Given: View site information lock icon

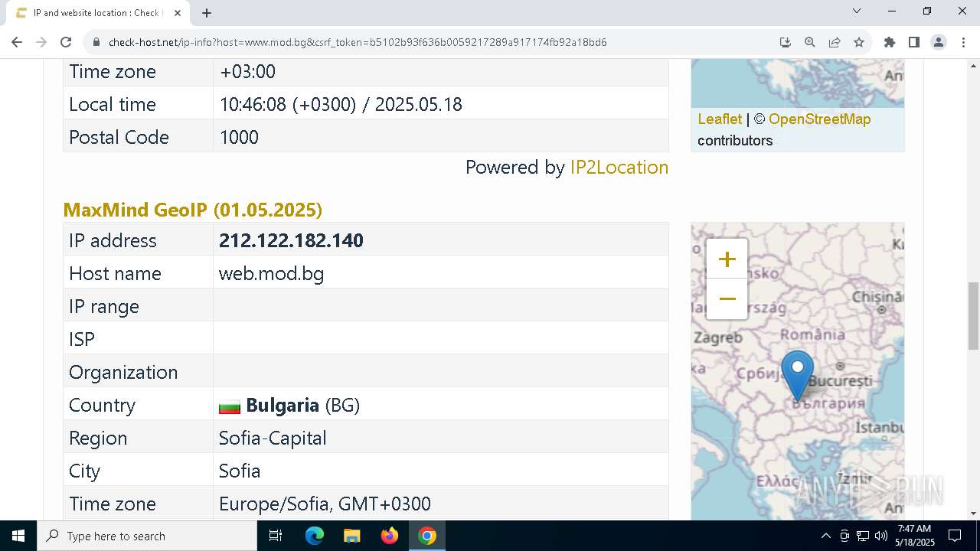Looking at the screenshot, I should (96, 42).
